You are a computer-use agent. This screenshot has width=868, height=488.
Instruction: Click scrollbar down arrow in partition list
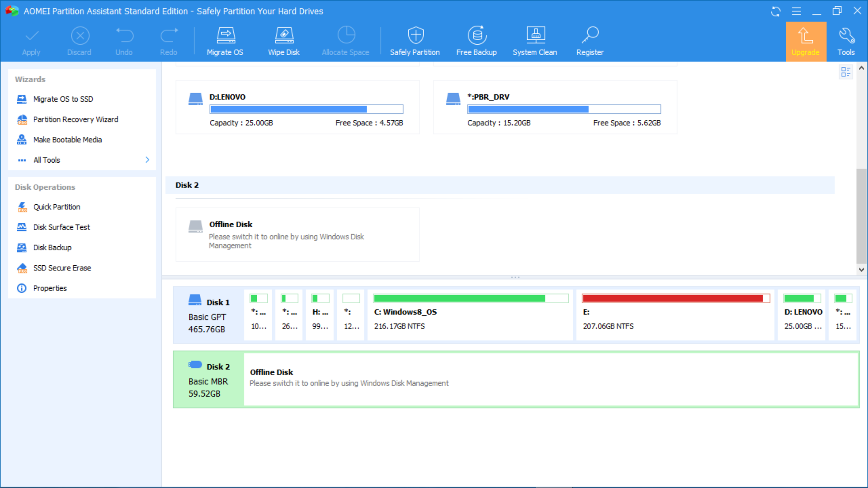861,269
